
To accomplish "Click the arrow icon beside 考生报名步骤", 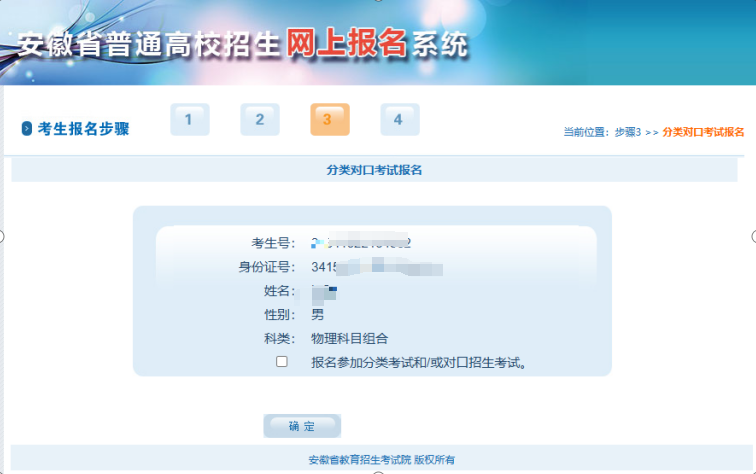I will [27, 129].
